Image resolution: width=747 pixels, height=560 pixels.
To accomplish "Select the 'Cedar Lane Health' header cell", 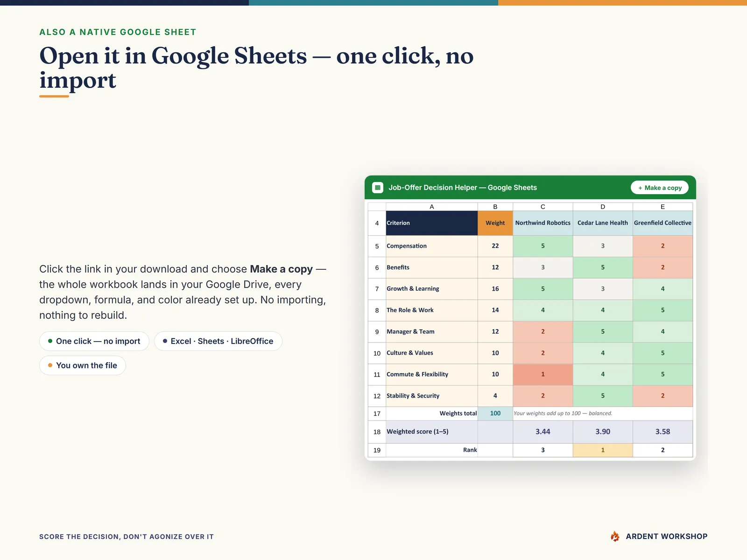I will [603, 223].
